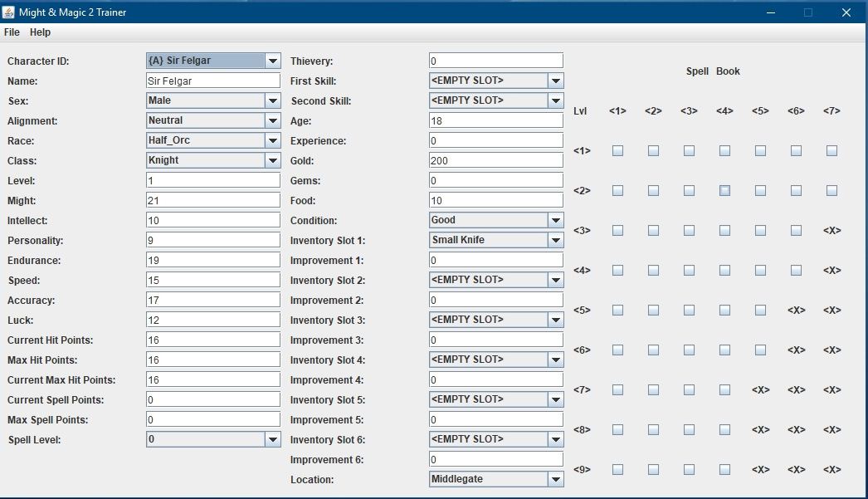Check spell level <1> column <7> checkbox
Screen dimensions: 868x499
click(x=832, y=150)
